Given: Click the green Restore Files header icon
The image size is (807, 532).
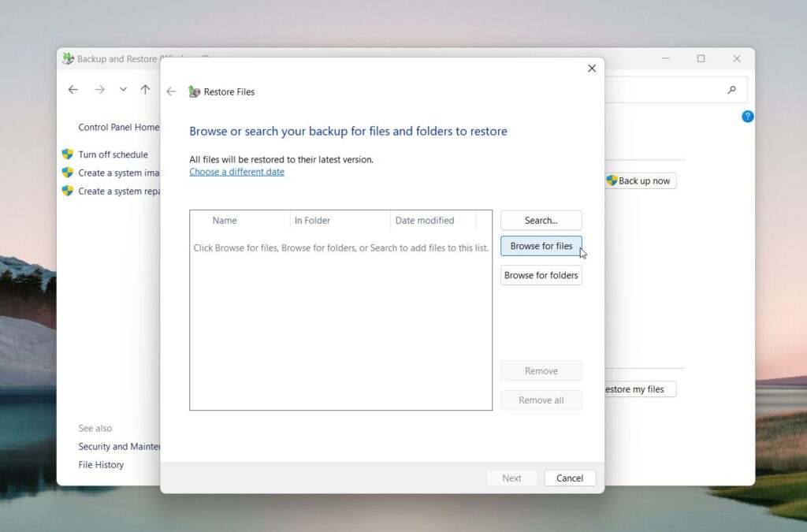Looking at the screenshot, I should point(195,91).
